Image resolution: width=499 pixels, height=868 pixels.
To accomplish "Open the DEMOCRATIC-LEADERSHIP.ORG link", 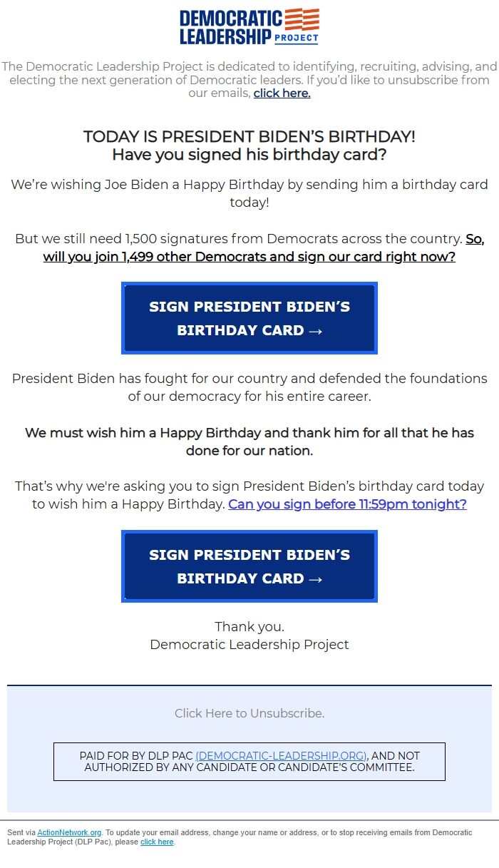I will pyautogui.click(x=283, y=755).
